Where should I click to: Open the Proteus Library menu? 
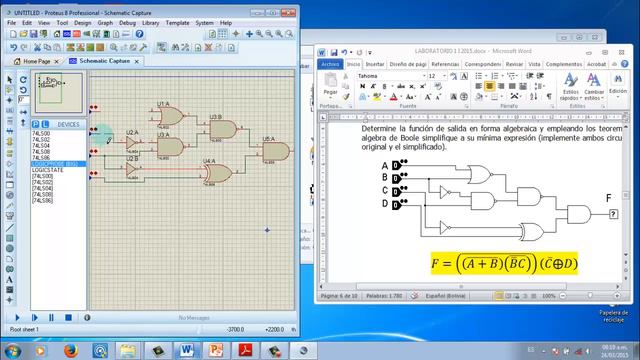tap(151, 23)
